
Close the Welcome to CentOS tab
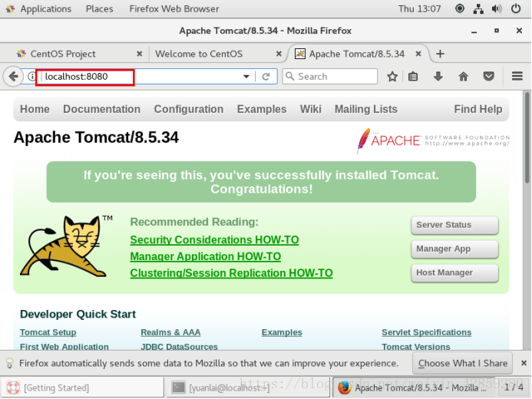[279, 54]
